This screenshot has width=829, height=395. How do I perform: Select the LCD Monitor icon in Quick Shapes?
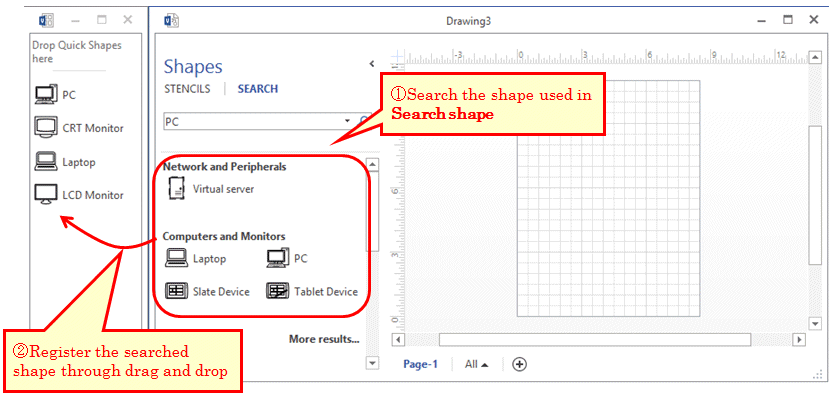[45, 195]
